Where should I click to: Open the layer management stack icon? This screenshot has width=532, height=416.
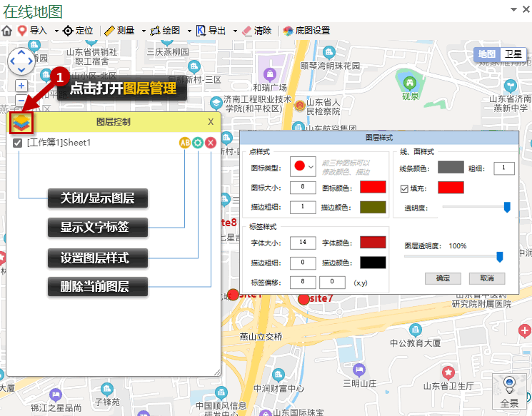coord(22,122)
